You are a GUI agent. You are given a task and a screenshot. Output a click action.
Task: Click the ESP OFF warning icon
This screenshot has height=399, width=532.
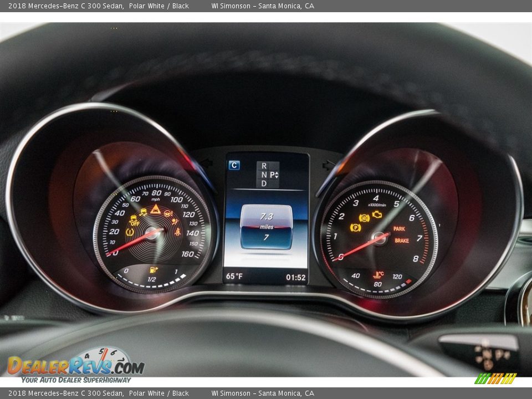[x=134, y=221]
